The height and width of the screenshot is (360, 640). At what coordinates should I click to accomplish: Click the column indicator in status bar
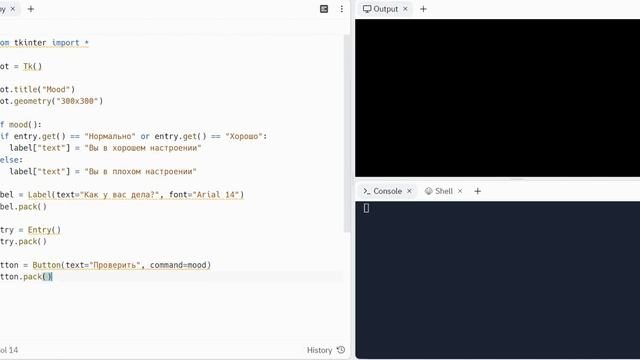(x=9, y=350)
